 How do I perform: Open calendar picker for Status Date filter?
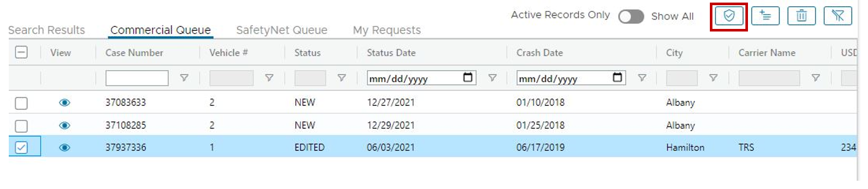[x=468, y=77]
